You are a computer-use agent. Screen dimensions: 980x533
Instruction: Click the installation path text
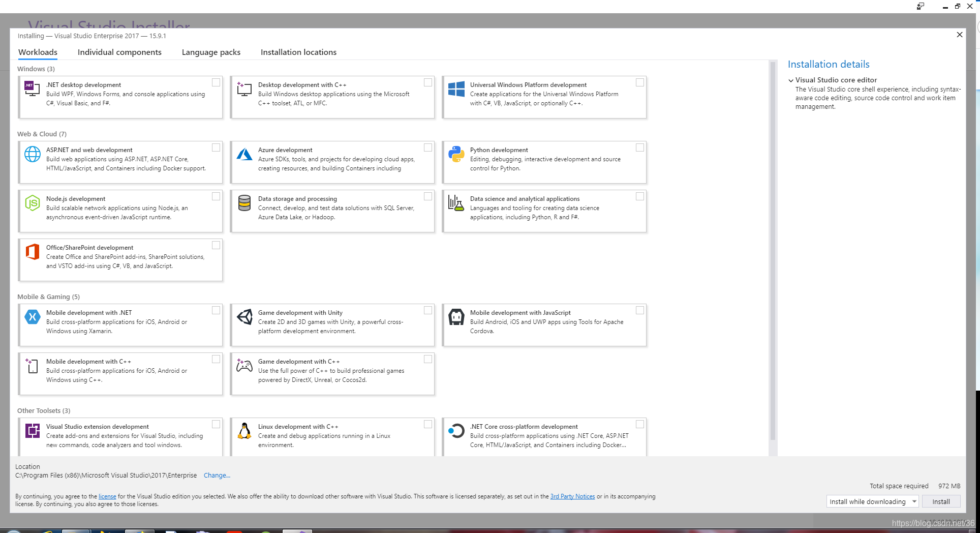pyautogui.click(x=106, y=476)
